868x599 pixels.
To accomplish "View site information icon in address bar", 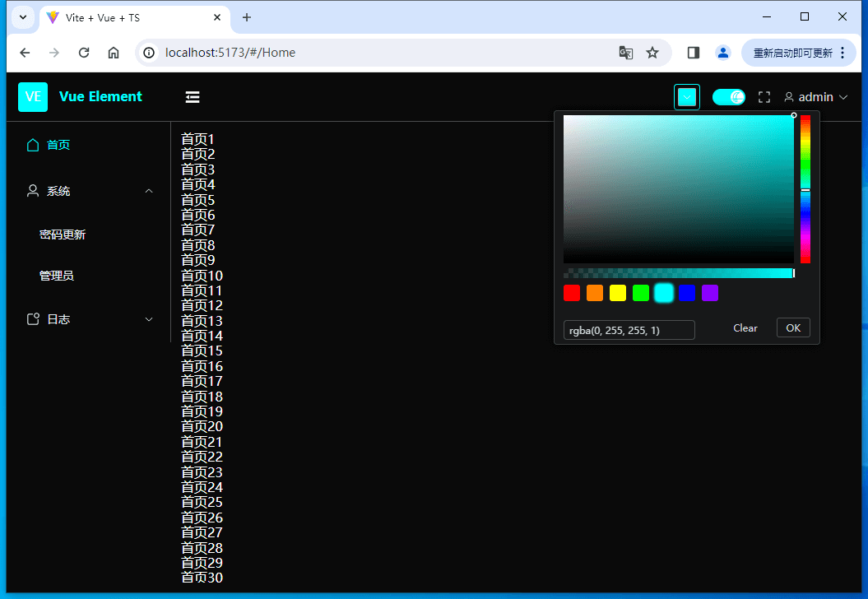I will coord(149,53).
